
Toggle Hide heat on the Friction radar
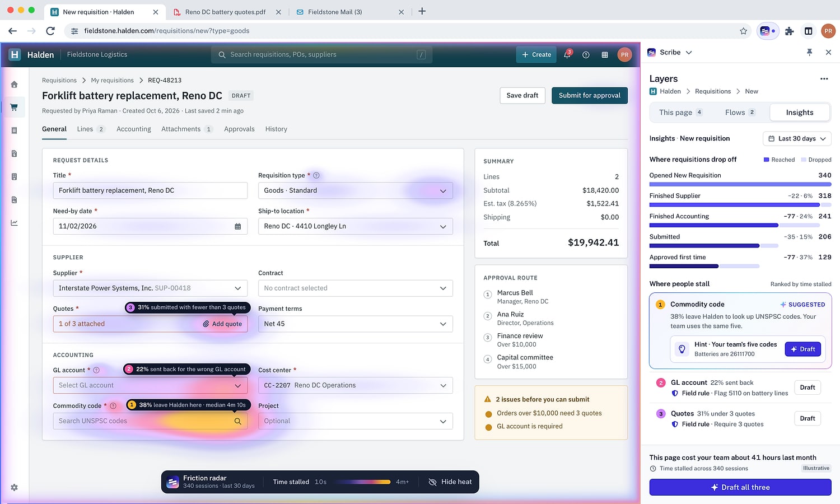[450, 482]
